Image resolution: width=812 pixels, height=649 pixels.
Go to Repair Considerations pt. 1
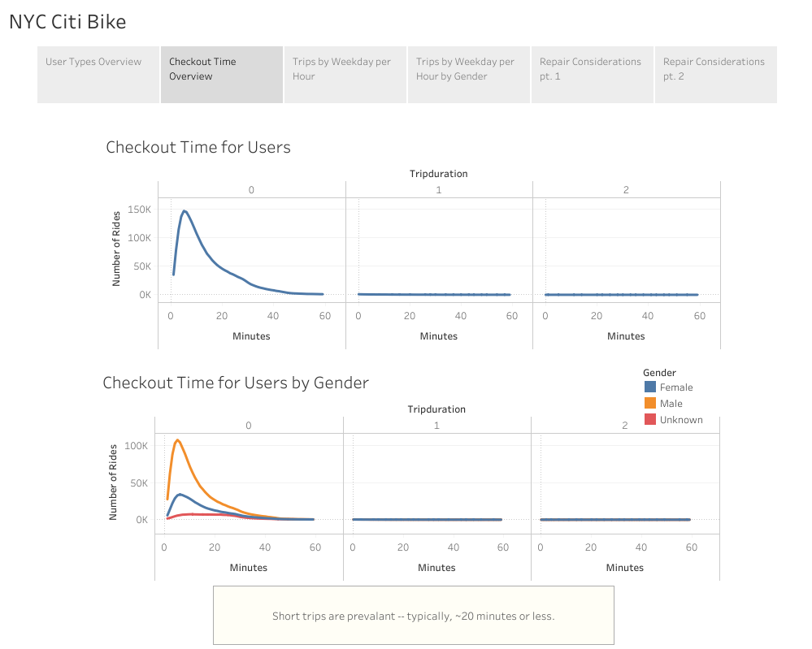coord(593,75)
